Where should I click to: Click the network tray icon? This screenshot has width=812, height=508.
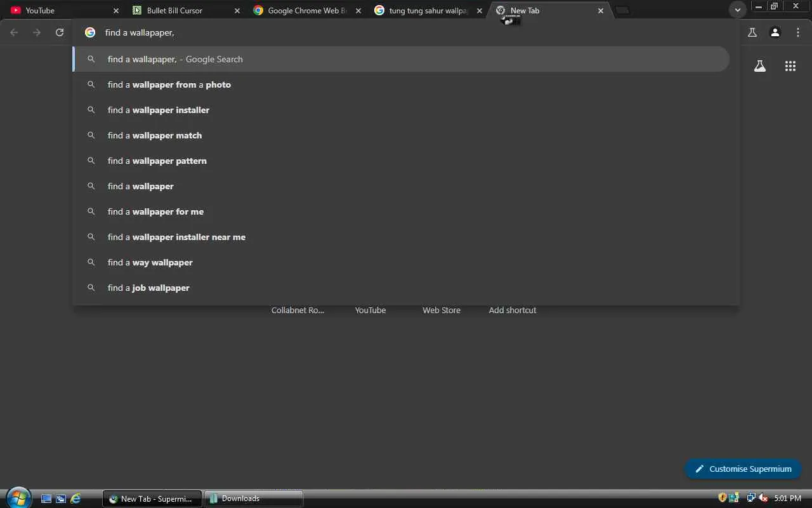point(751,498)
